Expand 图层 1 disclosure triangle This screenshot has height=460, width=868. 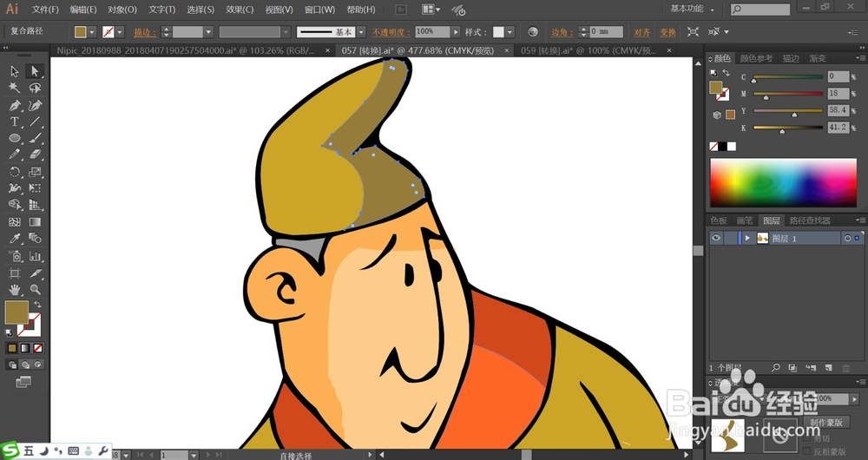pos(746,238)
